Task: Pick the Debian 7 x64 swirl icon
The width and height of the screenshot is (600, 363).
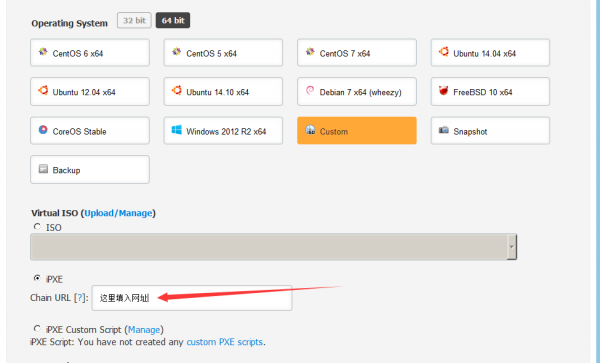Action: coord(310,90)
